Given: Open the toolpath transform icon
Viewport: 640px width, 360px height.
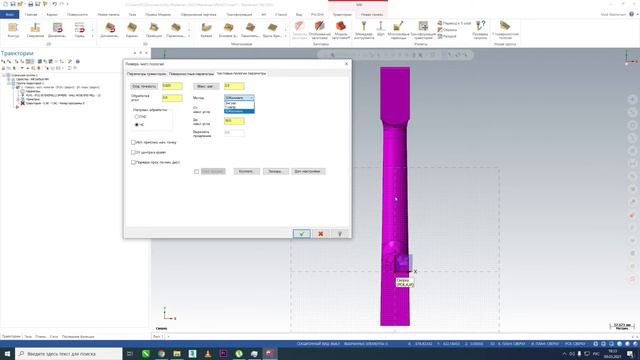Looking at the screenshot, I should (423, 29).
